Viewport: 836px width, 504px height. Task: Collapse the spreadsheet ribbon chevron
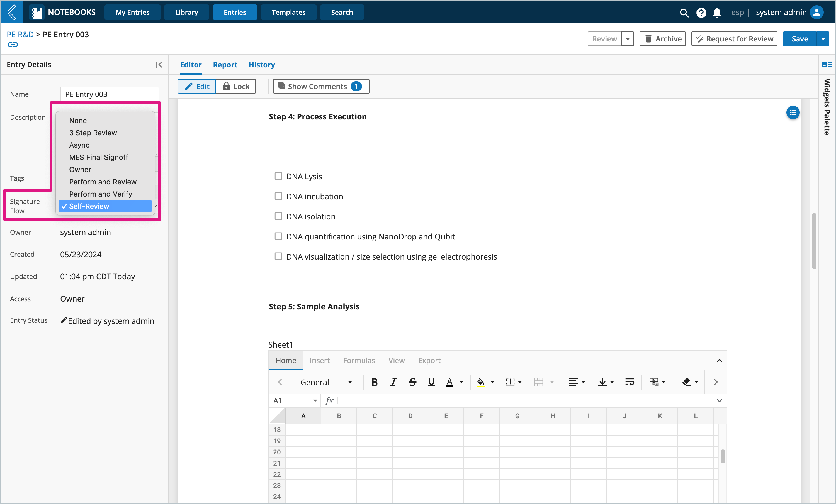click(719, 360)
